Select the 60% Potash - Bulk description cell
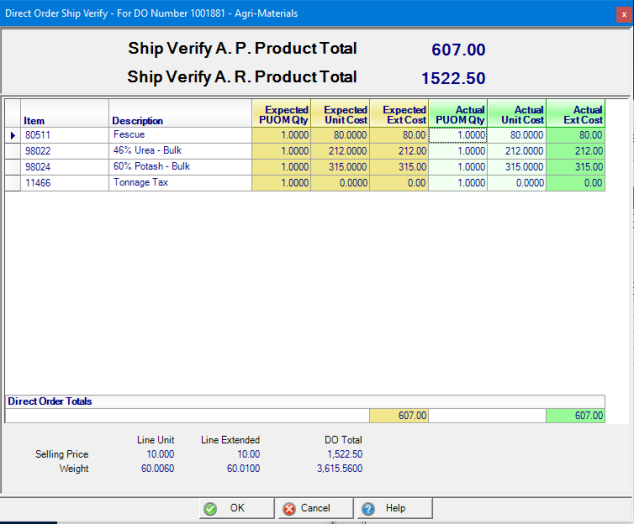Viewport: 634px width, 524px height. (180, 167)
